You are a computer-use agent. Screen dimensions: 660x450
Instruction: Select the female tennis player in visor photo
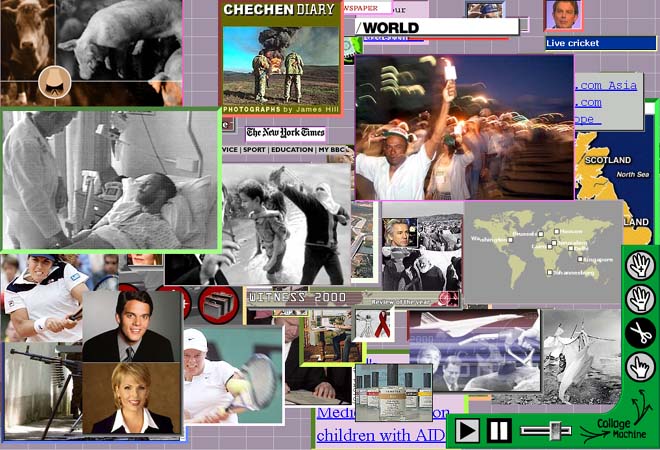pyautogui.click(x=42, y=297)
